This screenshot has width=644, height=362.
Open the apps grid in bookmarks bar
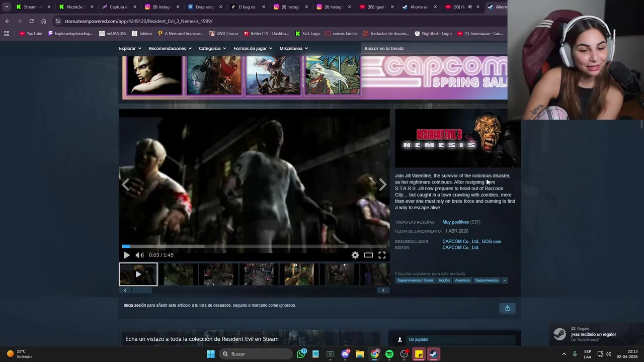pyautogui.click(x=7, y=34)
